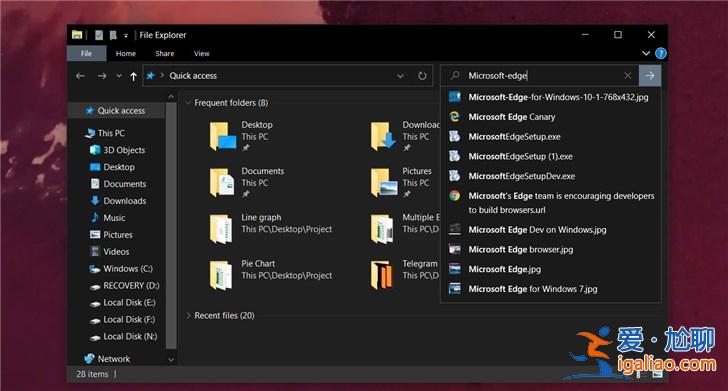The height and width of the screenshot is (391, 728).
Task: Run the search with the arrow button
Action: coord(650,75)
